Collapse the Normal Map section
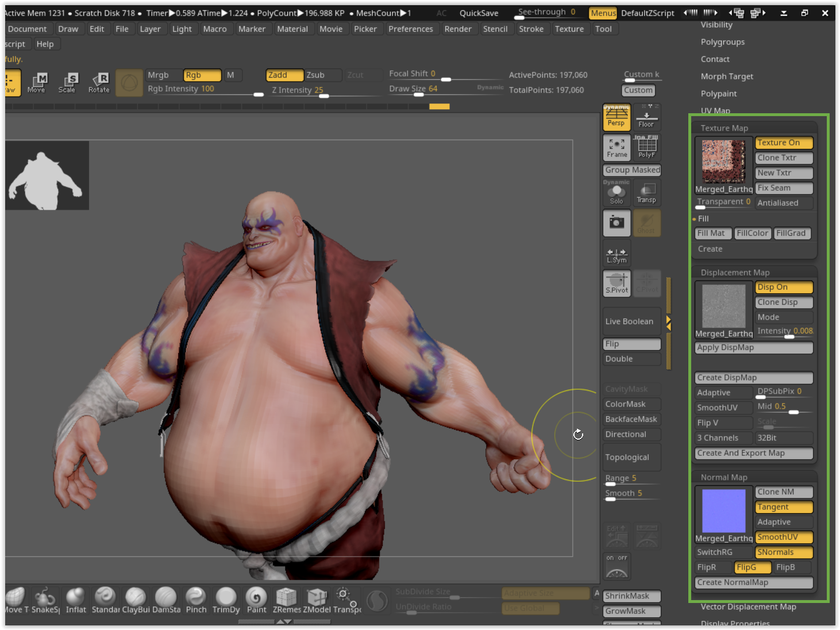This screenshot has height=630, width=840. pos(724,477)
